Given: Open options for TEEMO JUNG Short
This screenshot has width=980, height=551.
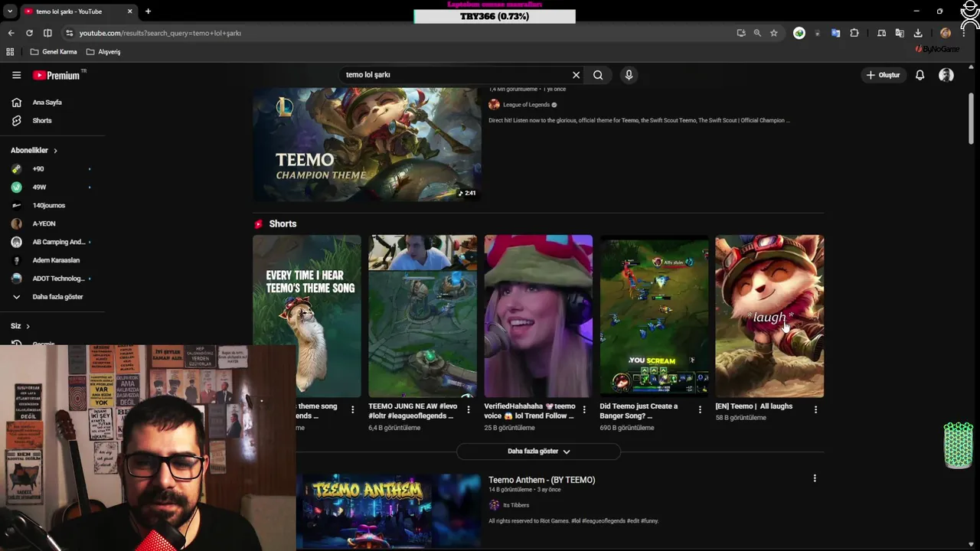Looking at the screenshot, I should [469, 410].
